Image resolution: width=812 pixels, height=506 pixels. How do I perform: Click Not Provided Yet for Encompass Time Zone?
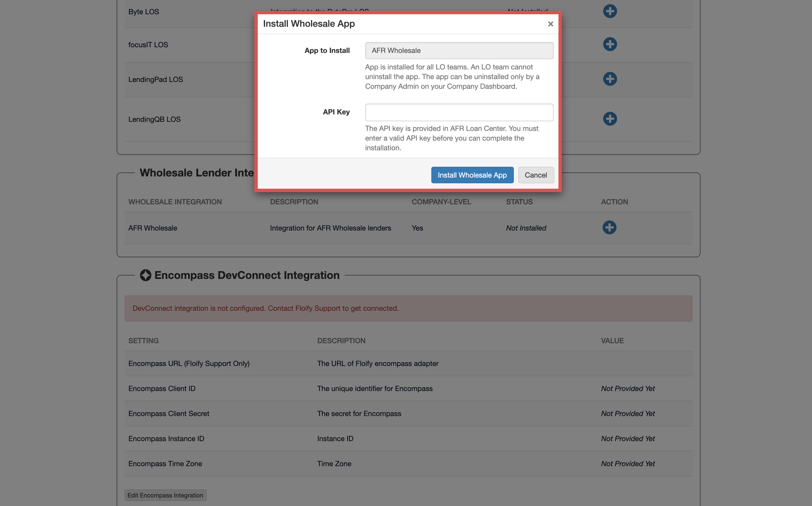click(628, 464)
